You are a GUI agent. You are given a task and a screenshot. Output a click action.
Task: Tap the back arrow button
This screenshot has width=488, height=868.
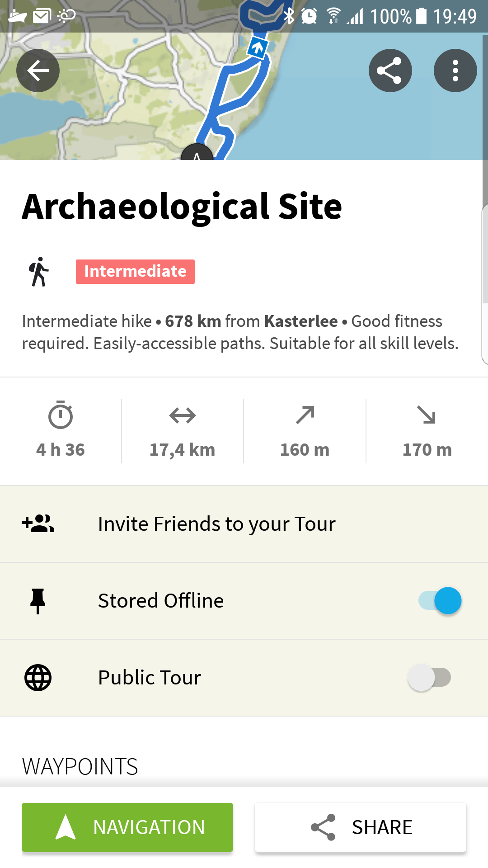pyautogui.click(x=38, y=71)
